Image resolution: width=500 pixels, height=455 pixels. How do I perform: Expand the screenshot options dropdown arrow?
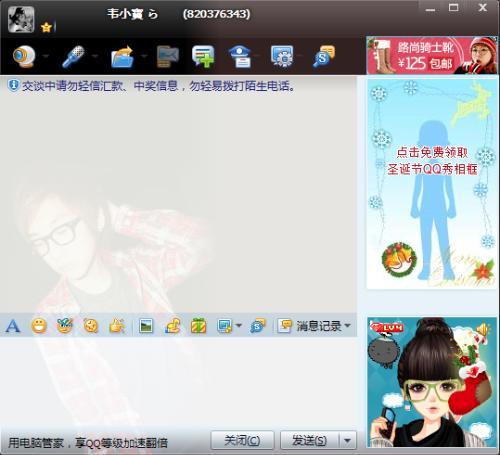pos(239,325)
